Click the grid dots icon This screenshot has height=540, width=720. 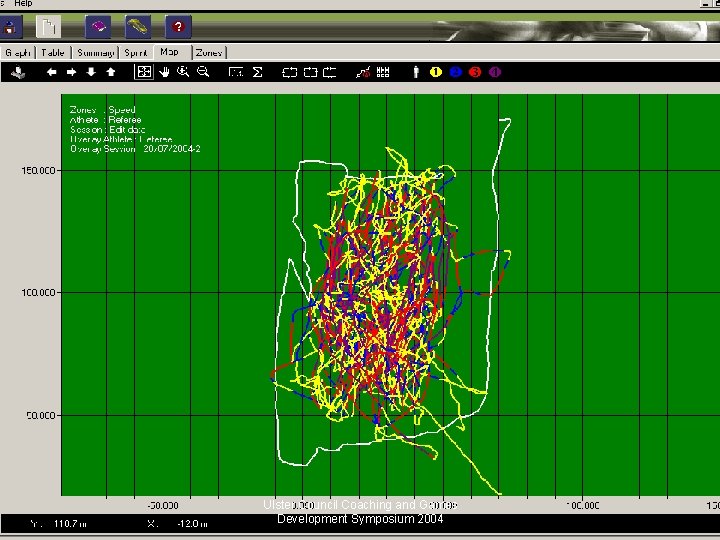[383, 72]
